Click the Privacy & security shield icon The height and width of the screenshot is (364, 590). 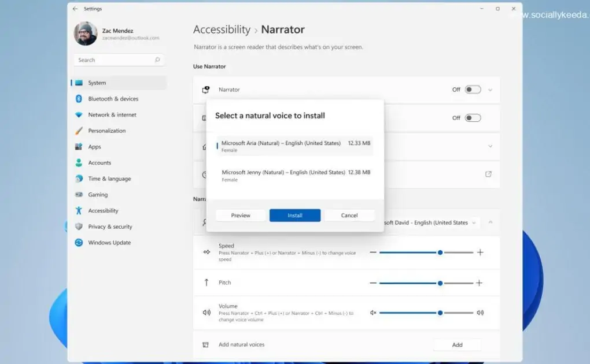tap(79, 226)
